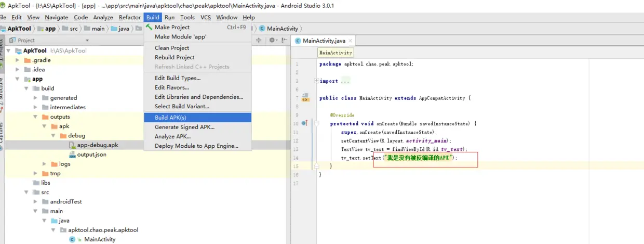Open project panel gear settings
644x244 pixels.
[273, 40]
